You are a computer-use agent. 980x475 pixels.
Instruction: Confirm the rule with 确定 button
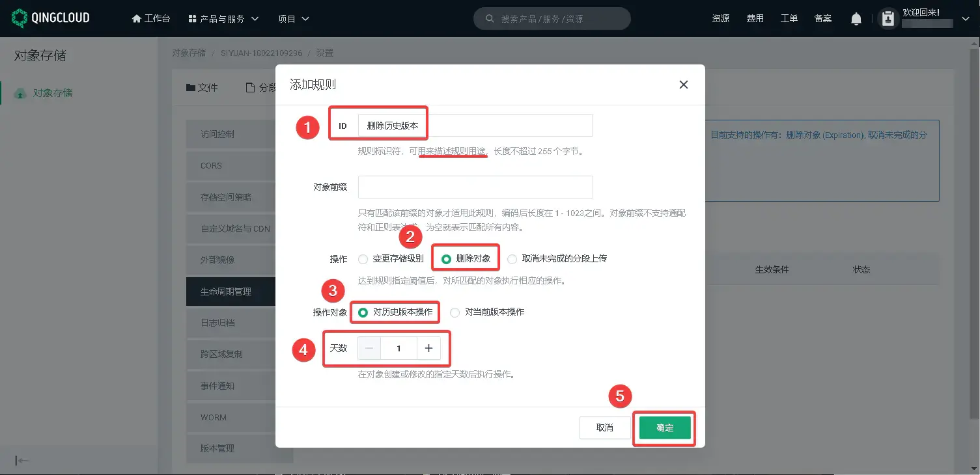pyautogui.click(x=664, y=428)
